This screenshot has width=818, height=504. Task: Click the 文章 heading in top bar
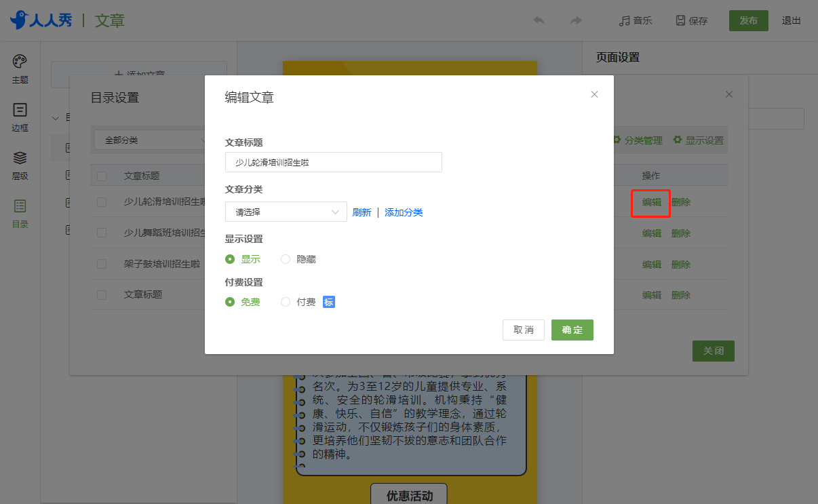tap(110, 20)
